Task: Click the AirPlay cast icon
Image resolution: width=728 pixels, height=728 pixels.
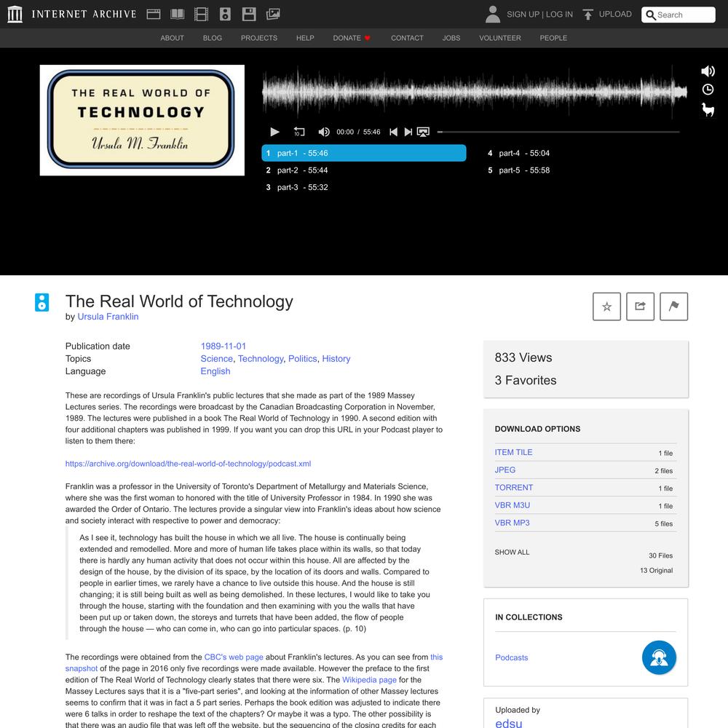Action: click(x=423, y=132)
